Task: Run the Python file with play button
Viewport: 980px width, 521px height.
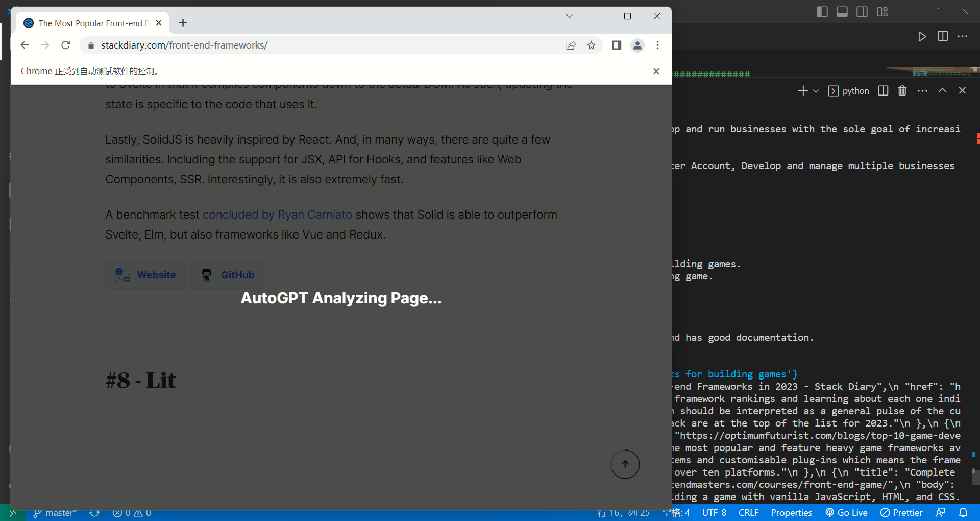Action: click(922, 36)
